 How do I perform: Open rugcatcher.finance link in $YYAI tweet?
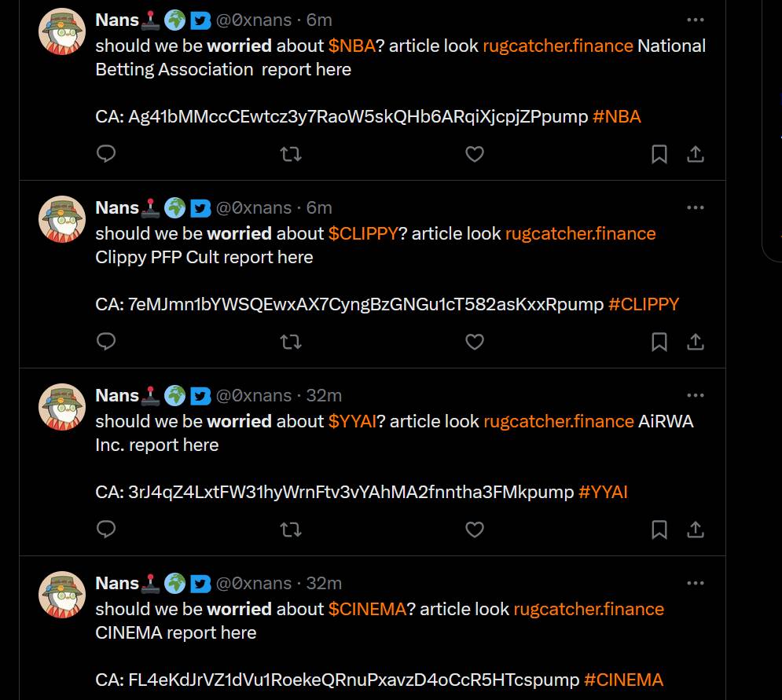click(559, 421)
